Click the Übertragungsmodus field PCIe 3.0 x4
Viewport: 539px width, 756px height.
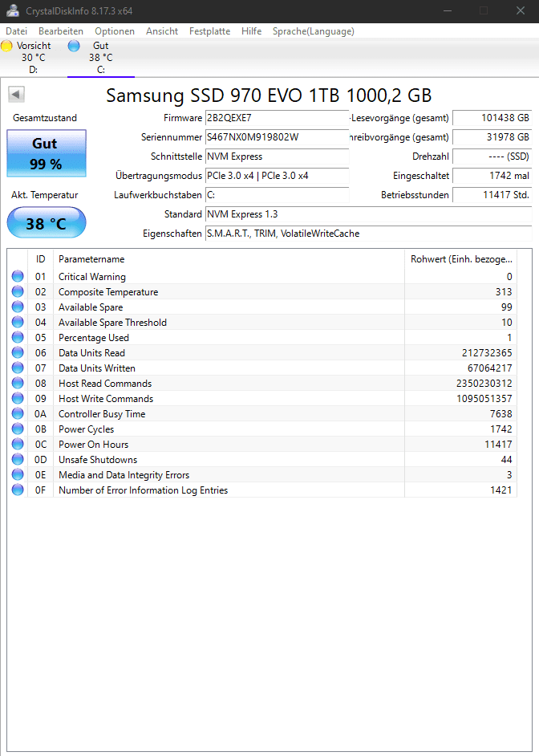[x=277, y=176]
